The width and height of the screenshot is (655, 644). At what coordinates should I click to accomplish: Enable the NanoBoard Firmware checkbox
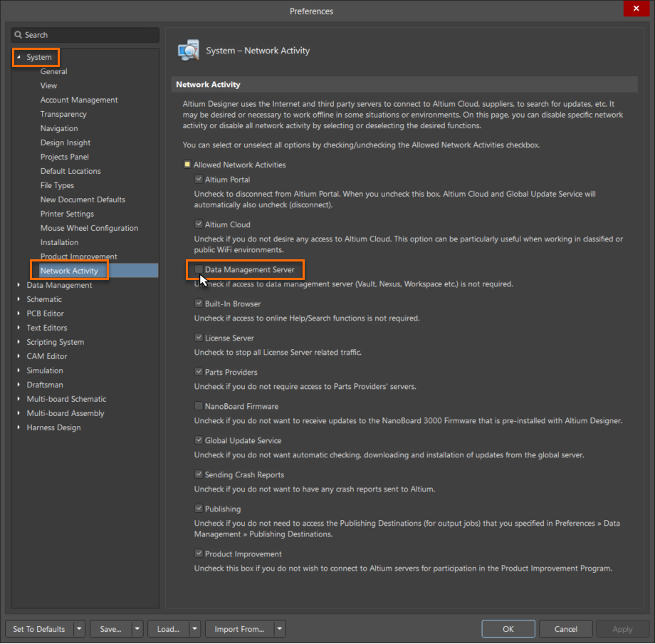199,406
